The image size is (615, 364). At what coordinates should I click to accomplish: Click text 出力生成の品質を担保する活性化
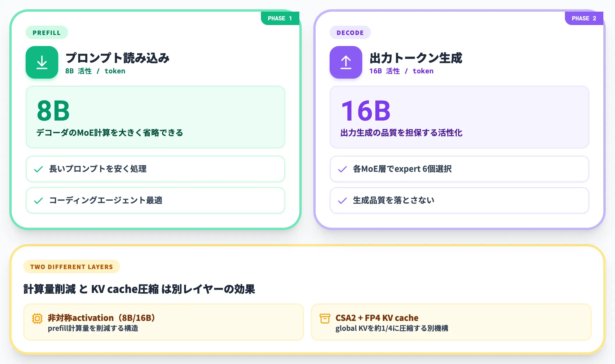pos(402,133)
